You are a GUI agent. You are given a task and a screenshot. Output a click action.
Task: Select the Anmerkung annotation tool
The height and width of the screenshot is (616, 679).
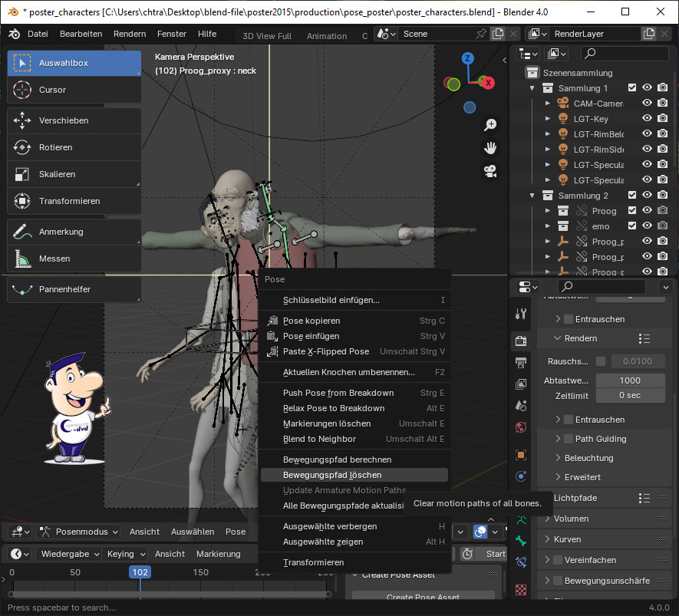(x=74, y=232)
